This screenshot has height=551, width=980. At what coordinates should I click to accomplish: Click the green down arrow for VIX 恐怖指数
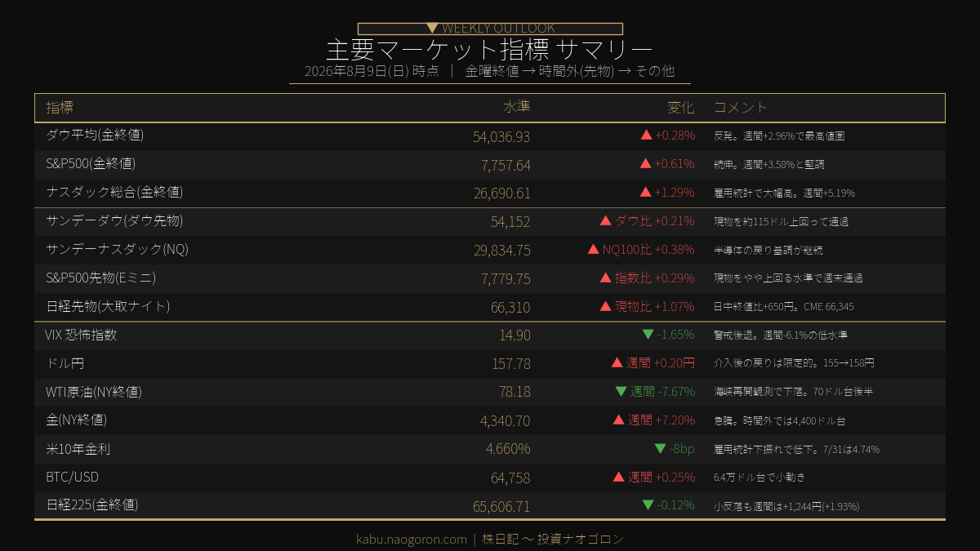click(x=648, y=335)
